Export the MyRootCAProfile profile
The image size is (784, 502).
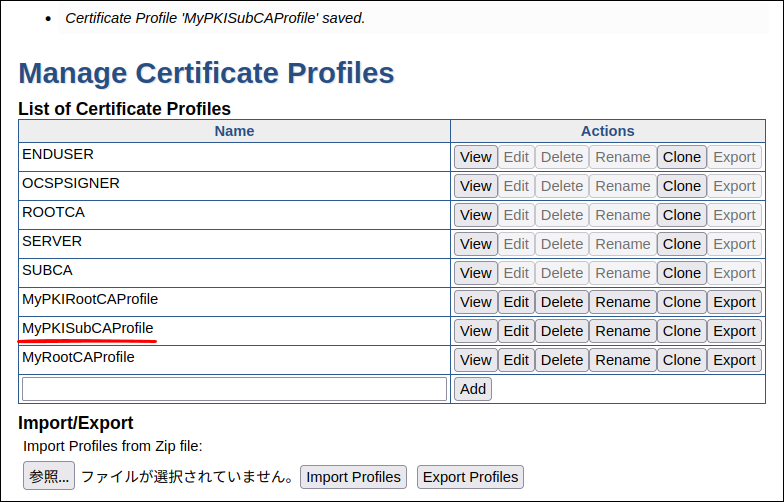click(x=734, y=360)
